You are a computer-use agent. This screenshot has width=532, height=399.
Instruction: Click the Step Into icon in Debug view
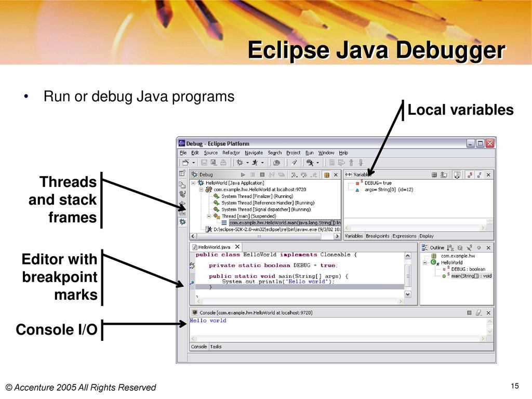pyautogui.click(x=294, y=175)
